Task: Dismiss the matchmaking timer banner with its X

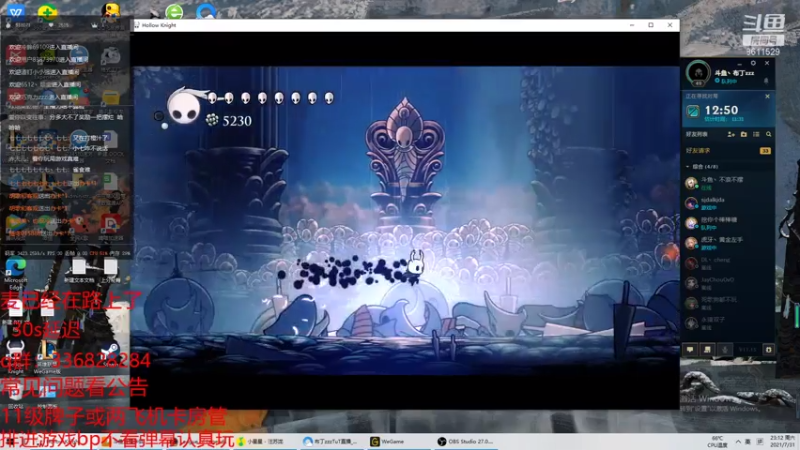Action: tap(767, 96)
